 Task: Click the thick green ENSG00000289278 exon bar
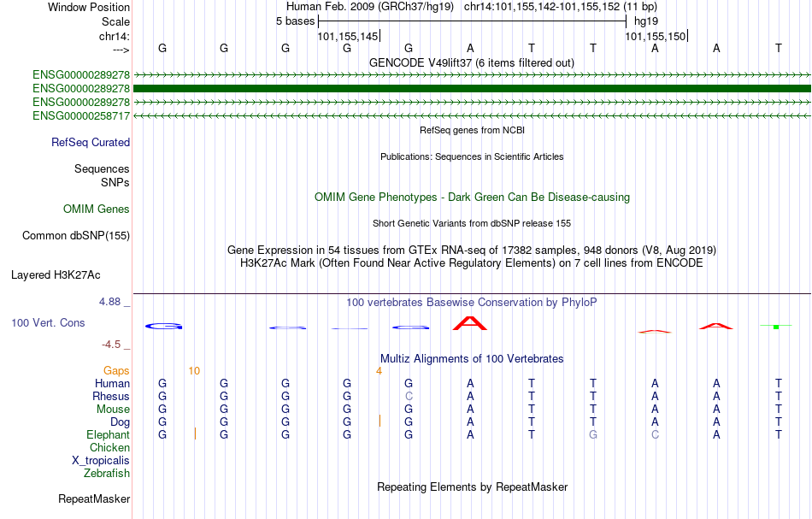pos(472,89)
